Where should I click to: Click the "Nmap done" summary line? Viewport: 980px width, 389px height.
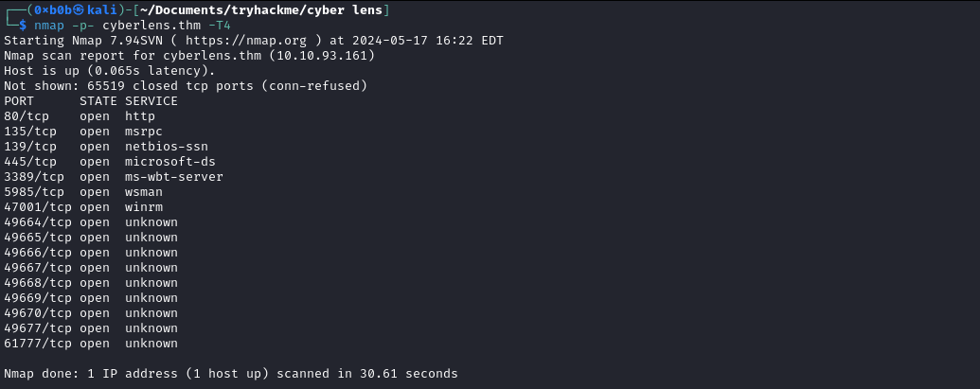[x=231, y=374]
